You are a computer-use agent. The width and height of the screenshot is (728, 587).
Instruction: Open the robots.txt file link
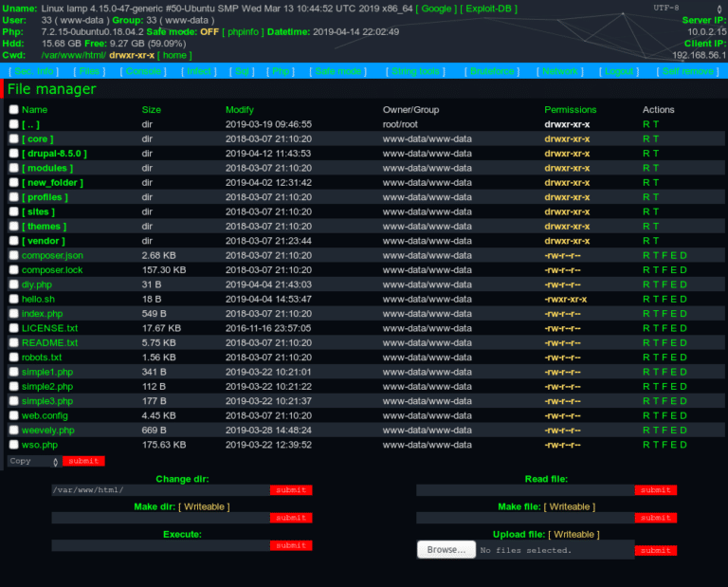[x=42, y=358]
